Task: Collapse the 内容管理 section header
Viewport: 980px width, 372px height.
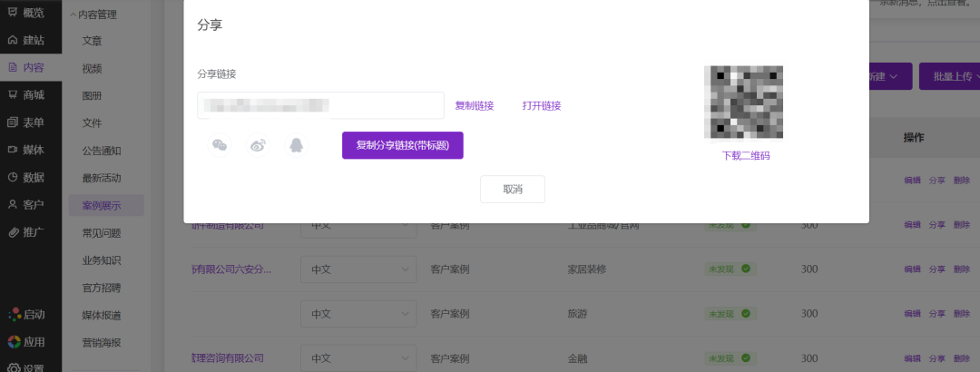Action: (x=93, y=15)
